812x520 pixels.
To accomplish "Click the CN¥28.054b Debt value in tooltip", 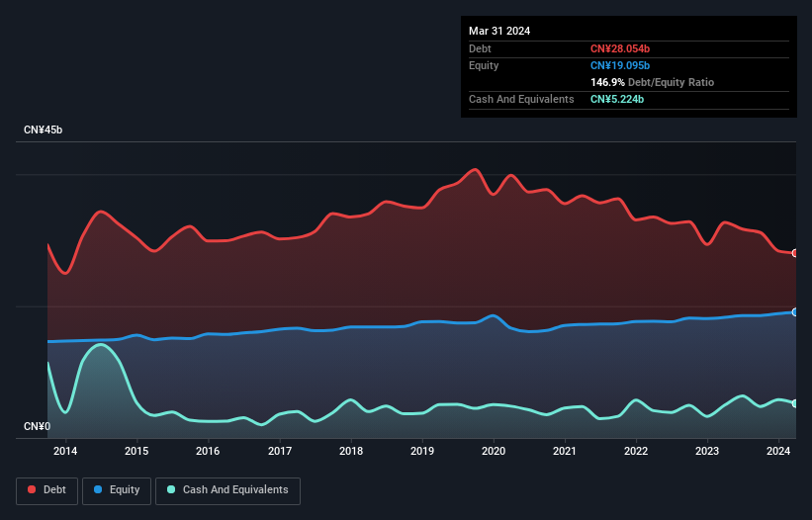I will click(x=621, y=48).
